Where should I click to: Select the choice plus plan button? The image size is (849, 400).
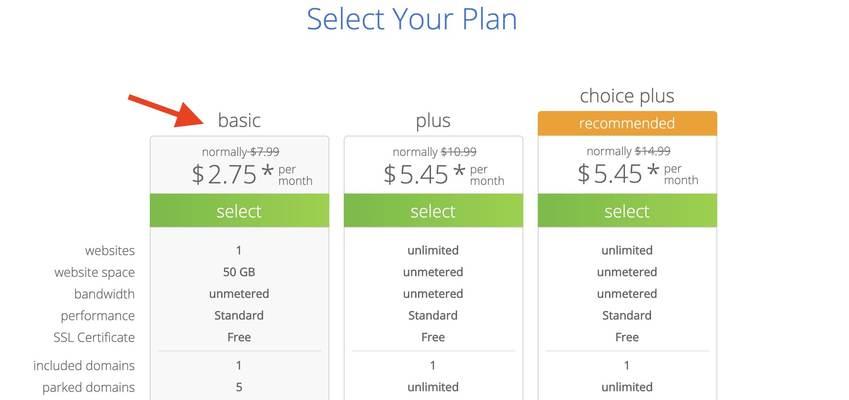pos(627,211)
